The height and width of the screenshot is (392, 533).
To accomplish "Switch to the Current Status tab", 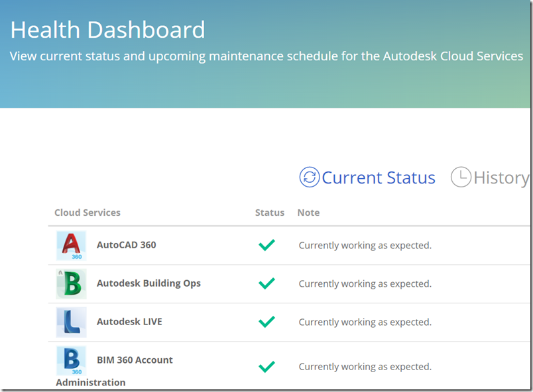I will 367,177.
